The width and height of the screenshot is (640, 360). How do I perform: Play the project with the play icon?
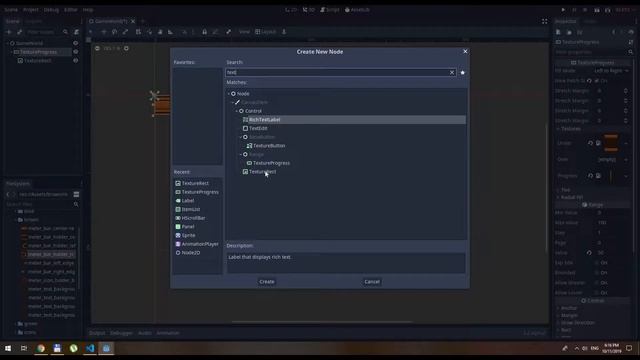[x=563, y=10]
